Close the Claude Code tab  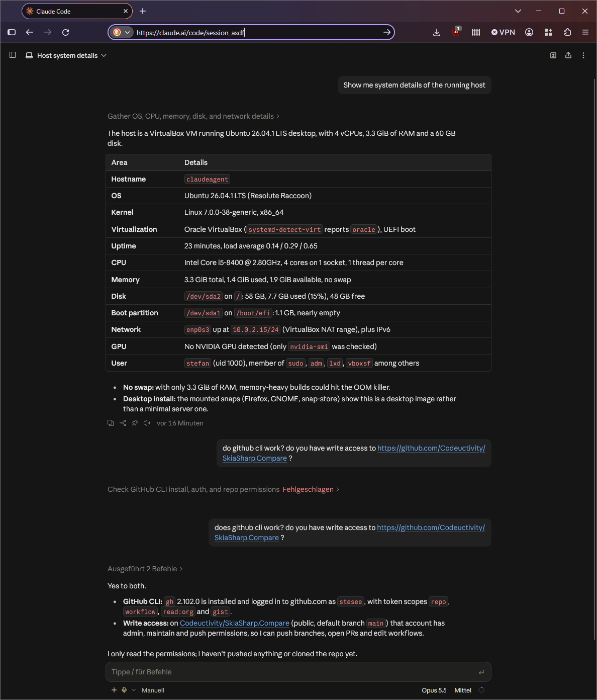tap(126, 11)
